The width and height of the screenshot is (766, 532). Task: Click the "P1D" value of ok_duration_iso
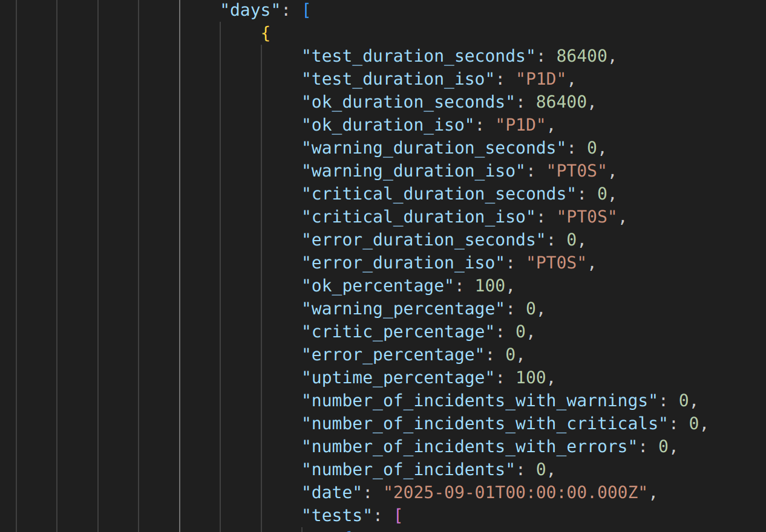click(520, 125)
